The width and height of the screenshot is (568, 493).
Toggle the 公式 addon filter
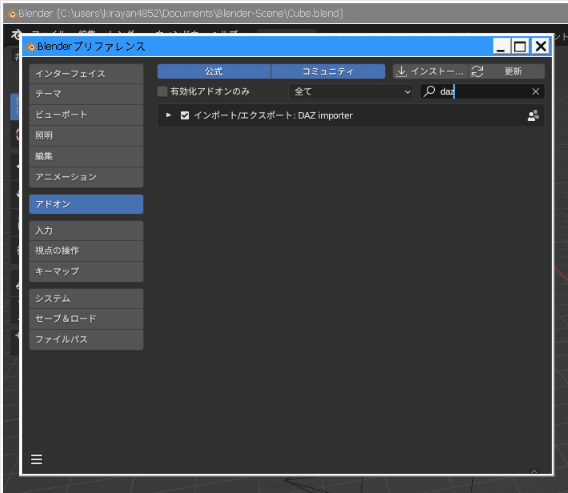pyautogui.click(x=214, y=71)
